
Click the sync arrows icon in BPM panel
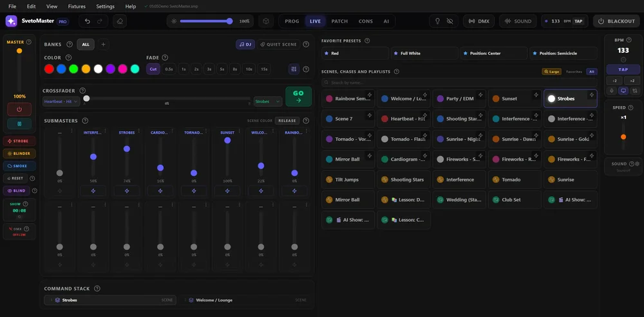pyautogui.click(x=634, y=91)
